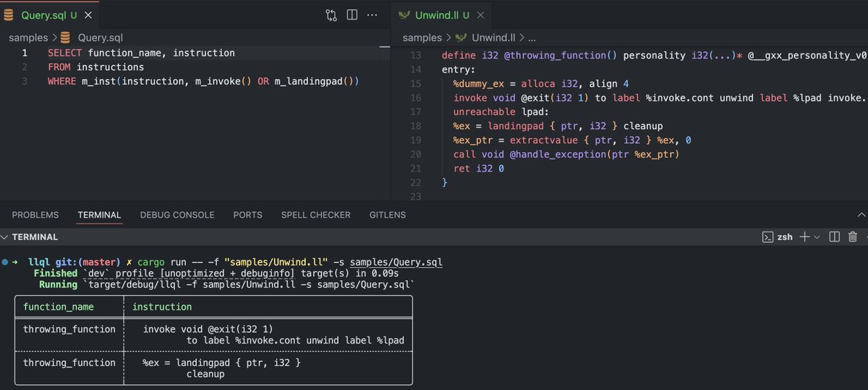868x390 pixels.
Task: Click SELECT keyword in Query.sql
Action: [65, 53]
